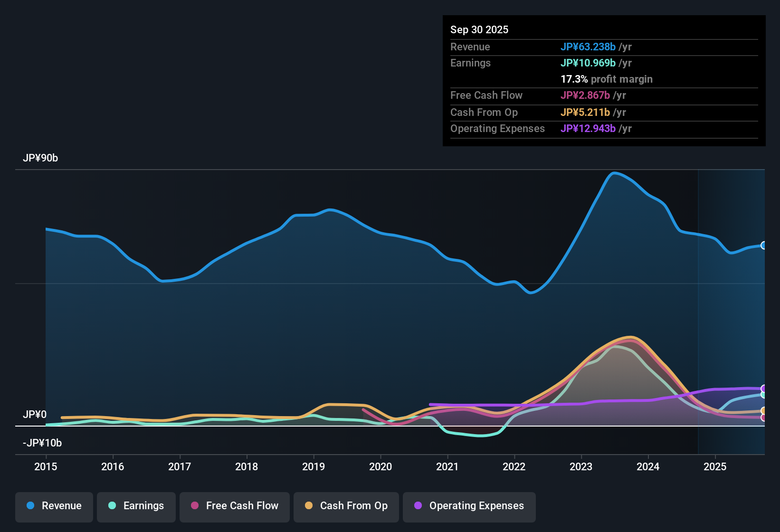Click the 17.3% profit margin text
780x532 pixels.
coord(607,79)
